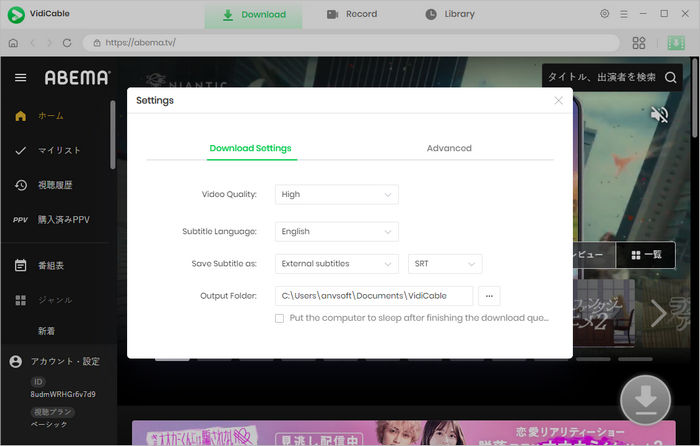This screenshot has width=700, height=446.
Task: Unmute the video with the speaker icon
Action: (659, 115)
